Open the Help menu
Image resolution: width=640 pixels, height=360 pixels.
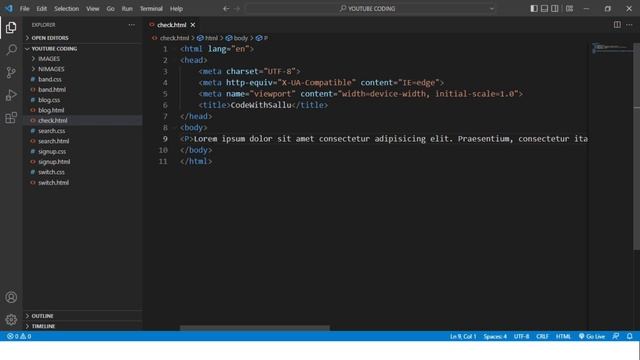pos(176,9)
